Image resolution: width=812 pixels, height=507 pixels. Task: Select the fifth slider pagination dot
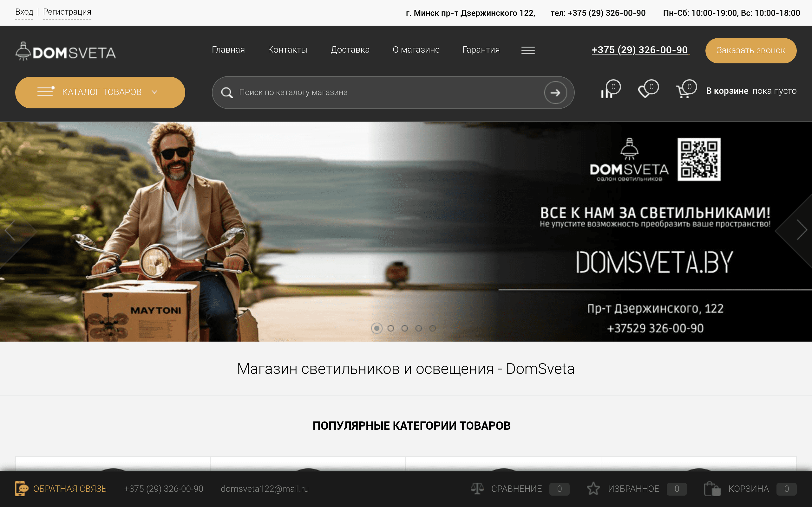pos(433,328)
